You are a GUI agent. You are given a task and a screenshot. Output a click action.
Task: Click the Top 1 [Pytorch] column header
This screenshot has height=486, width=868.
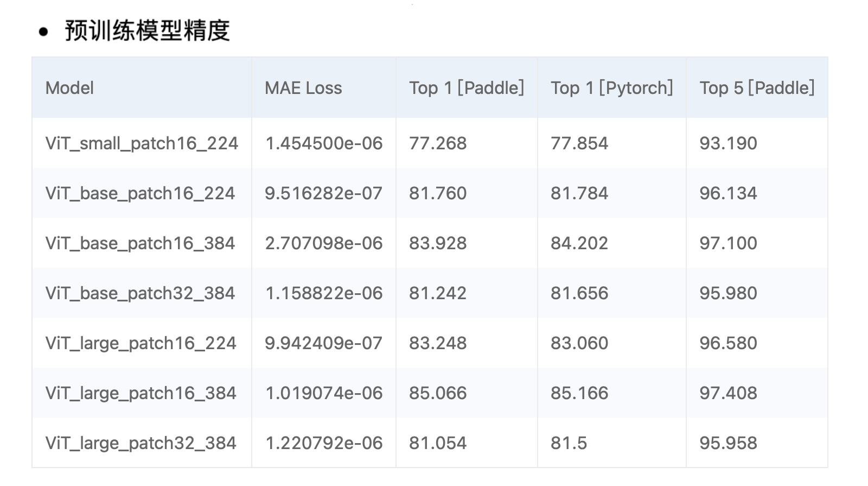pos(612,88)
